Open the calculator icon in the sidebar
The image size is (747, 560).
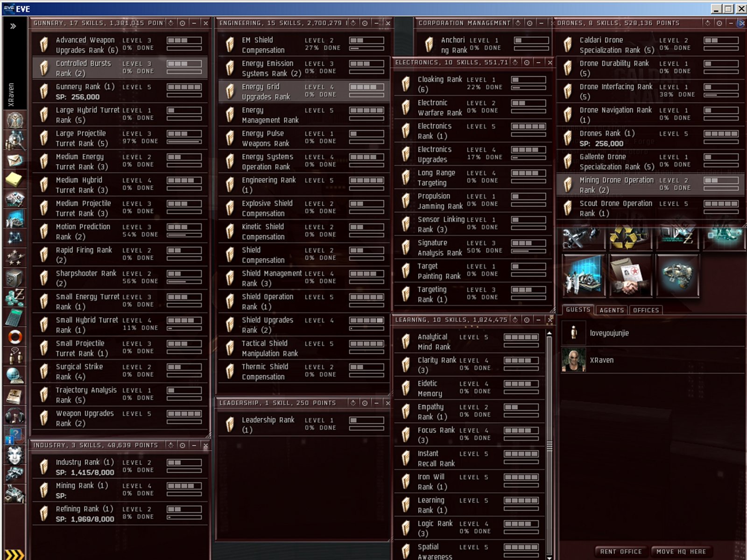[15, 317]
